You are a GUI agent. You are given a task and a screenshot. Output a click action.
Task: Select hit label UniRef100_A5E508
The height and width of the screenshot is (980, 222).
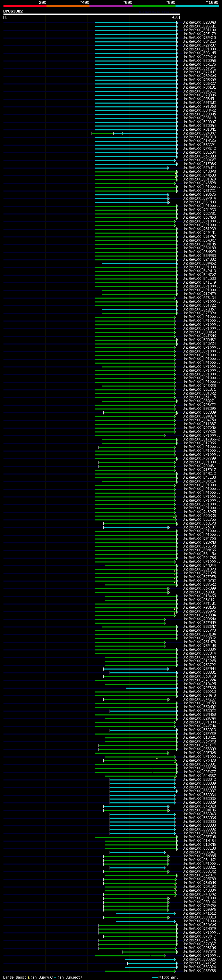(199, 753)
